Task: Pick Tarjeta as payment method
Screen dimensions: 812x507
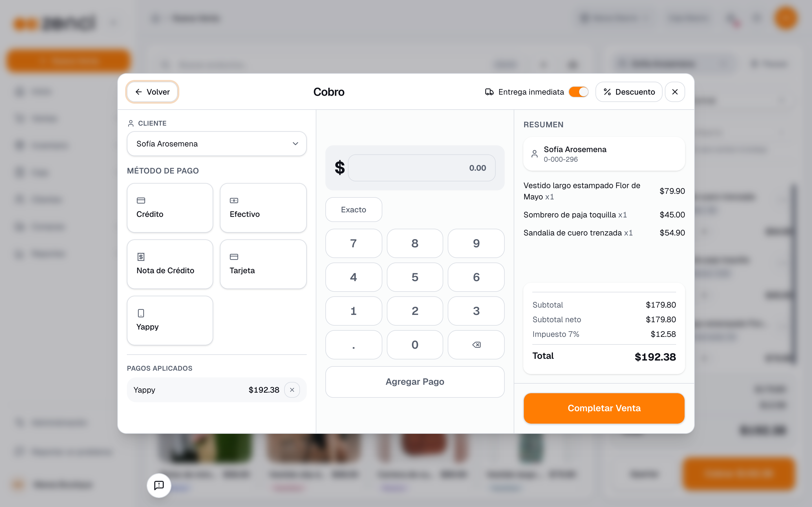Action: [263, 264]
